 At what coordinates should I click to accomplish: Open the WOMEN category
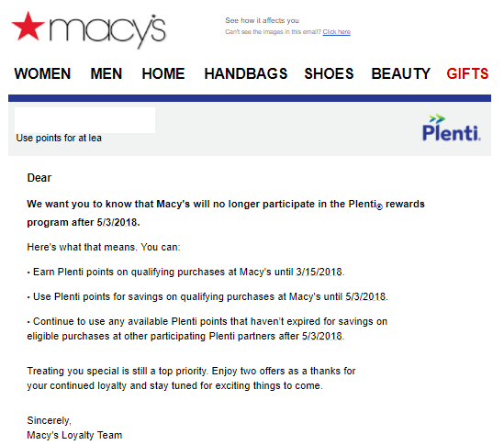[42, 73]
